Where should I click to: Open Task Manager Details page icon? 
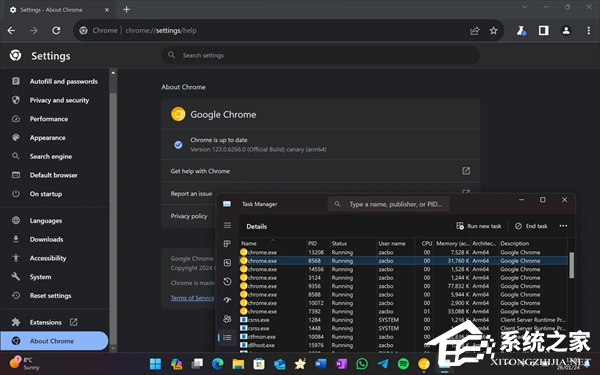227,338
